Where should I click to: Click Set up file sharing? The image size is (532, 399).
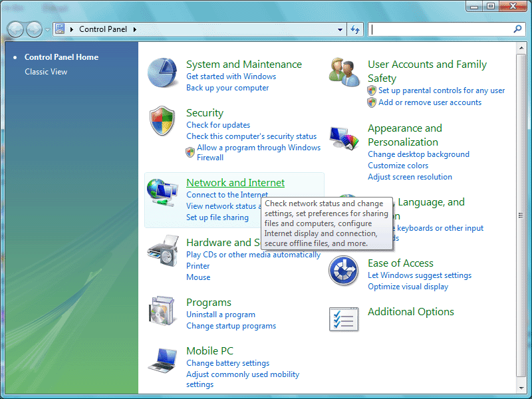(217, 217)
